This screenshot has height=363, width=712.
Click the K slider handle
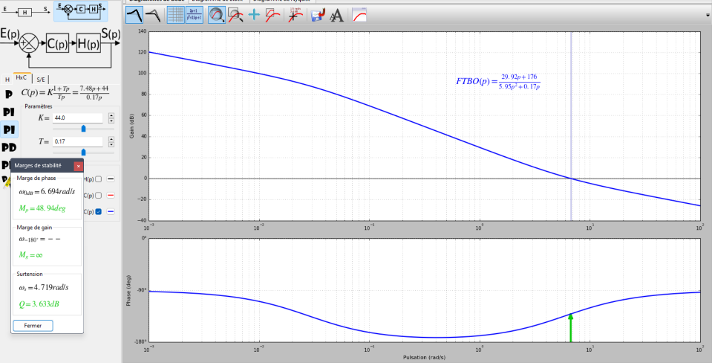(84, 129)
